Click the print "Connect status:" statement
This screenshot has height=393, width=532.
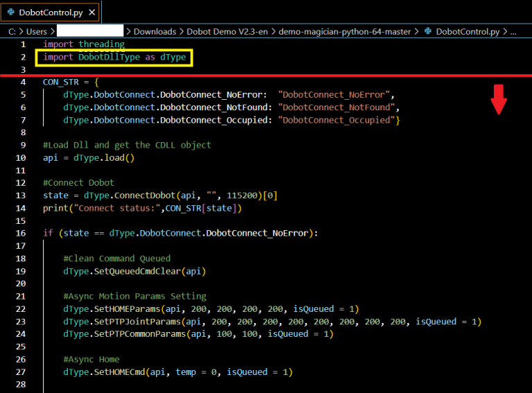pos(142,208)
